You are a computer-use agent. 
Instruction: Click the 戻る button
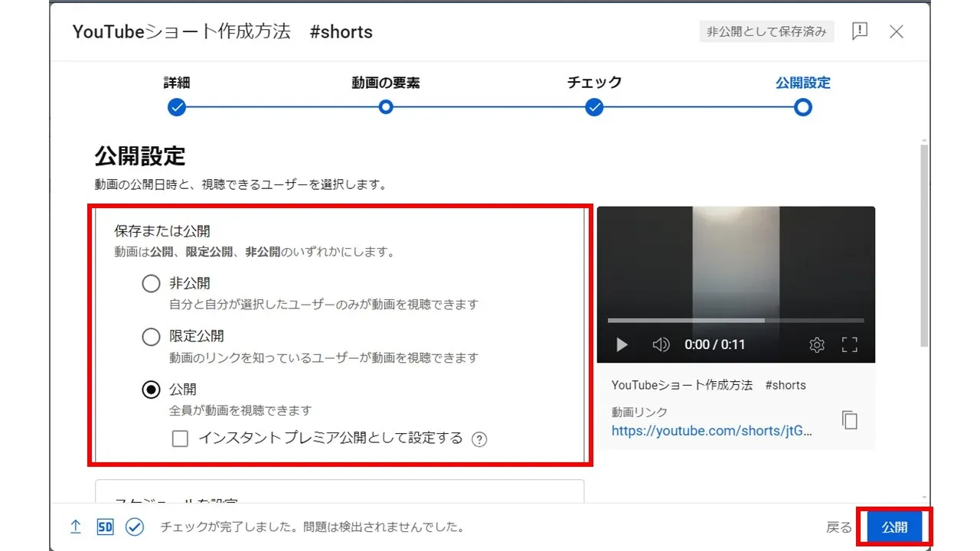point(839,527)
